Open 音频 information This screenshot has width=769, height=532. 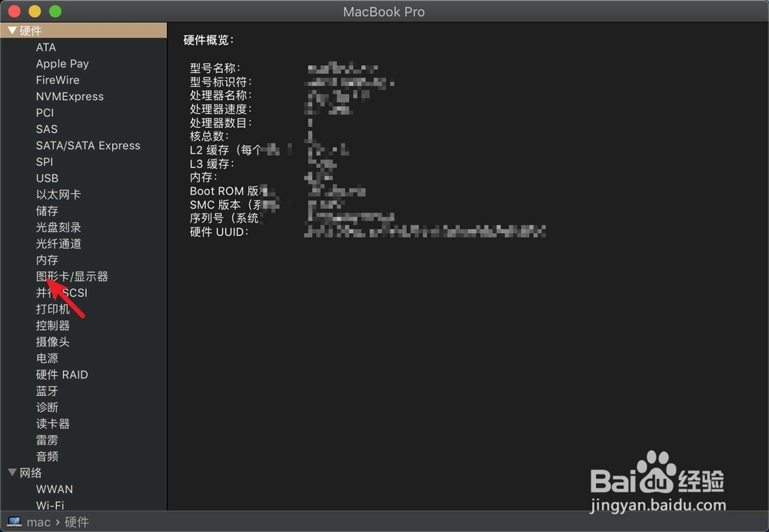[47, 457]
